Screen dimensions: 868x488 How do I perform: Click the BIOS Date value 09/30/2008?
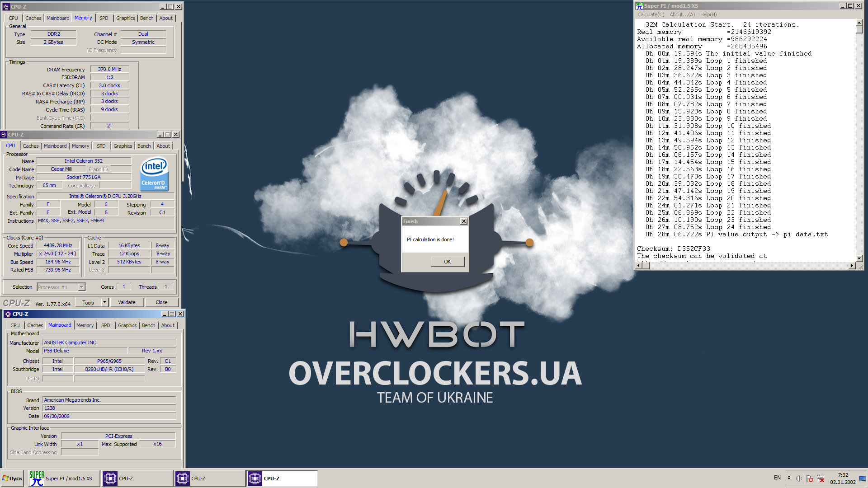click(x=109, y=416)
